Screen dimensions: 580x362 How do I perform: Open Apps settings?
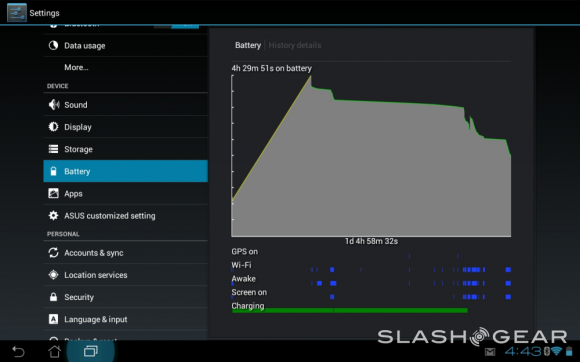pos(125,193)
